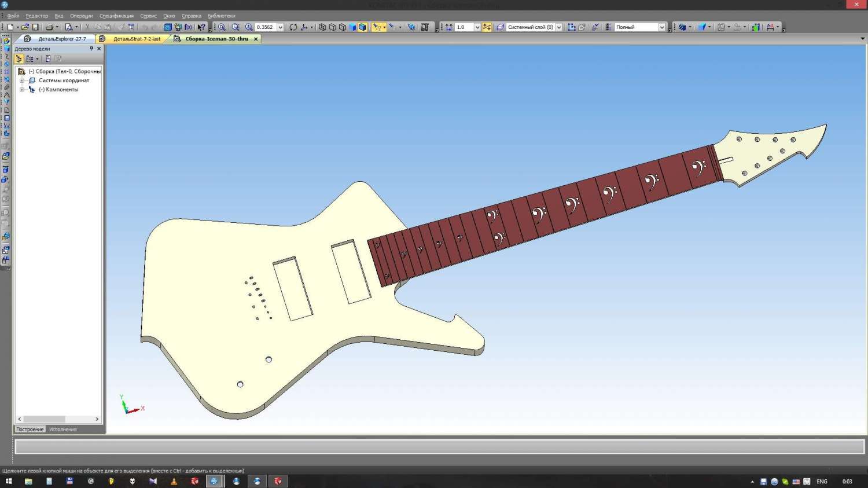
Task: Click the Save document icon
Action: 35,27
